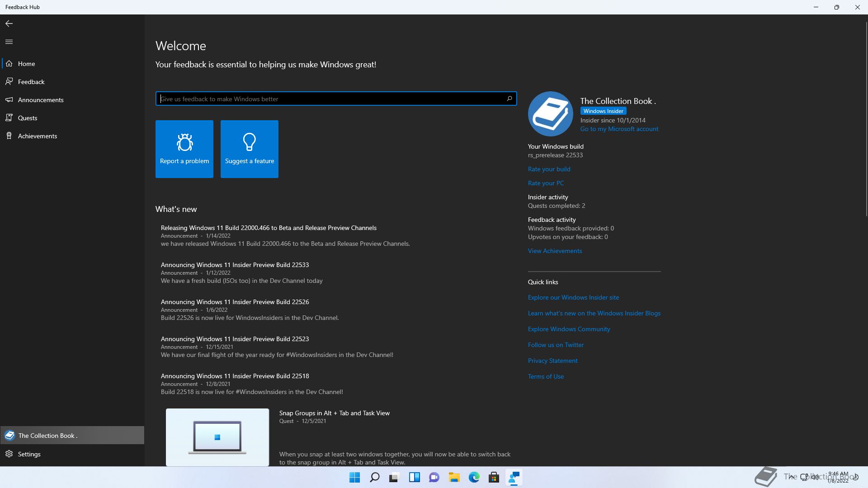Screen dimensions: 868x488
Task: Click Suggest a feature tile
Action: (250, 149)
